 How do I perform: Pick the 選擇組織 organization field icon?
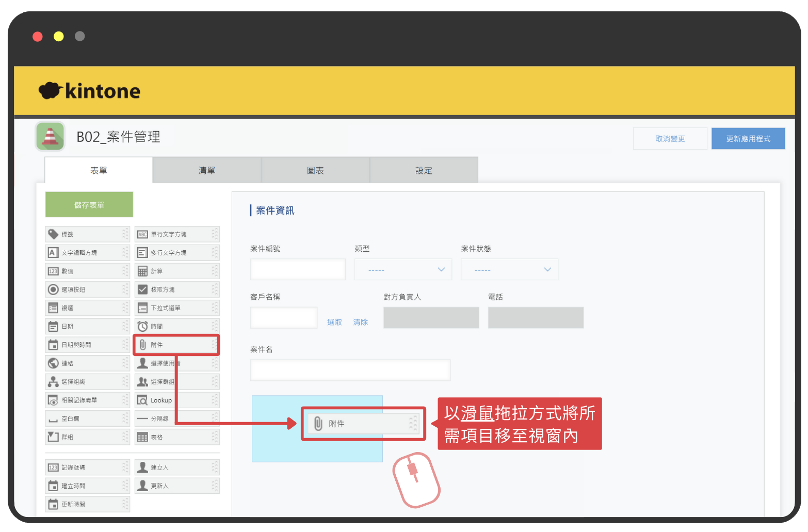pyautogui.click(x=53, y=382)
